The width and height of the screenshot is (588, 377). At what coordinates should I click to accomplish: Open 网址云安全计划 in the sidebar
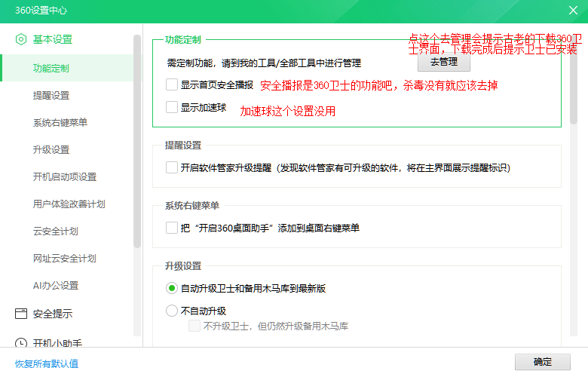(x=65, y=258)
